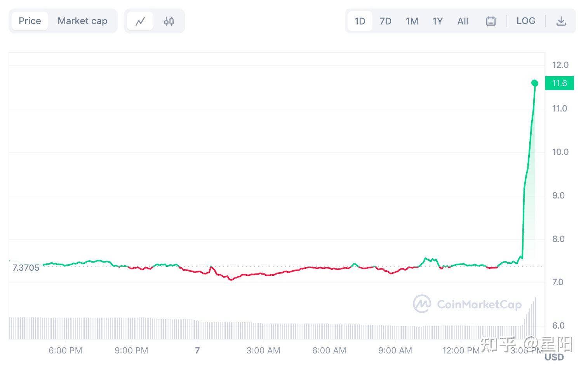The width and height of the screenshot is (588, 369).
Task: Switch to candlestick chart view
Action: point(169,21)
